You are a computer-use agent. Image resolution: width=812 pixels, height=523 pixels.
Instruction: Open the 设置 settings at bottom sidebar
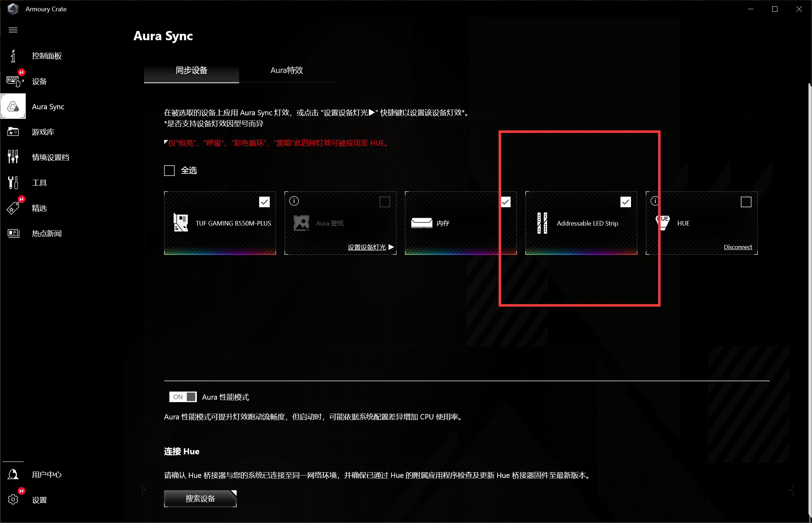[39, 499]
